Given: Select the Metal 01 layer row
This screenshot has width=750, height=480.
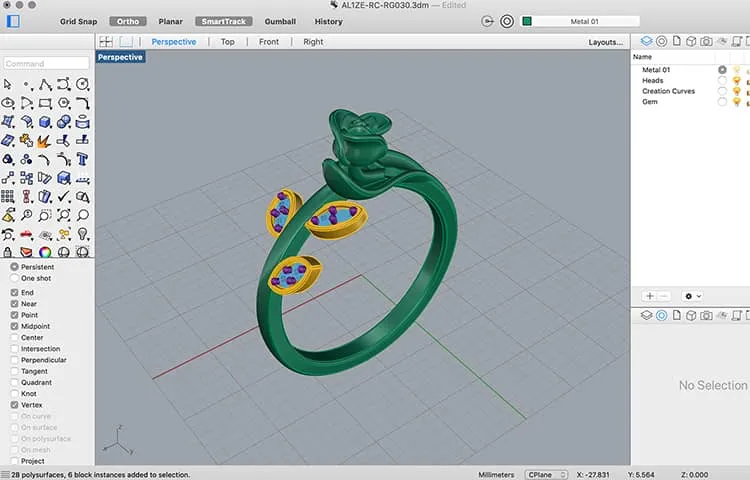Looking at the screenshot, I should click(689, 70).
